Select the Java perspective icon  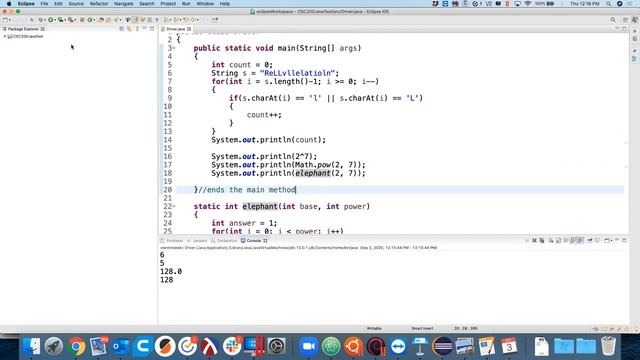click(635, 20)
